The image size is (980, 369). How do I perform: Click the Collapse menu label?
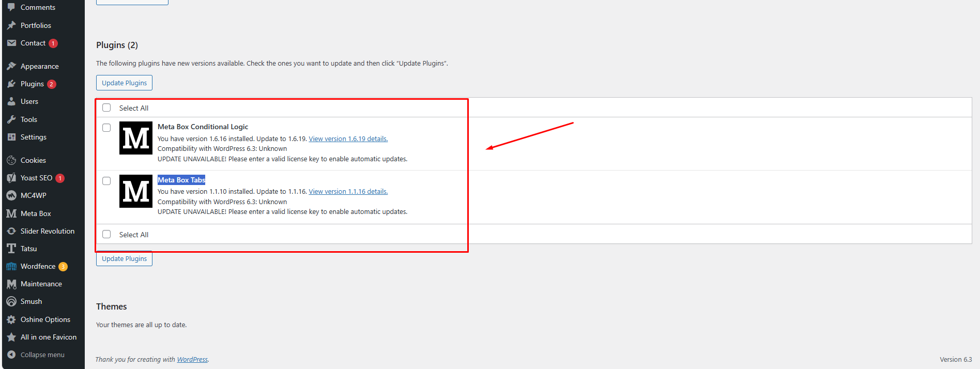42,355
